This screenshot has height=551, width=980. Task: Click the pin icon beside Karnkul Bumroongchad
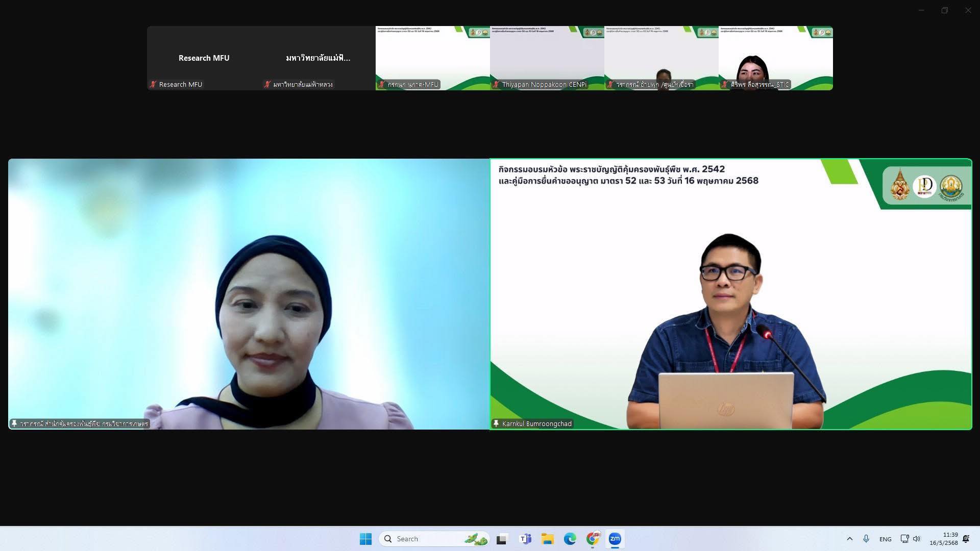496,423
